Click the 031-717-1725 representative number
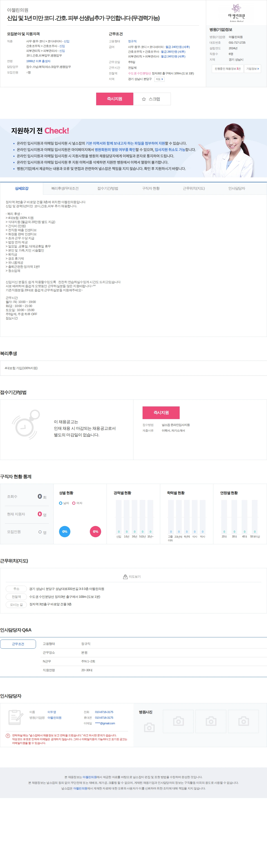The image size is (267, 868). point(237,43)
